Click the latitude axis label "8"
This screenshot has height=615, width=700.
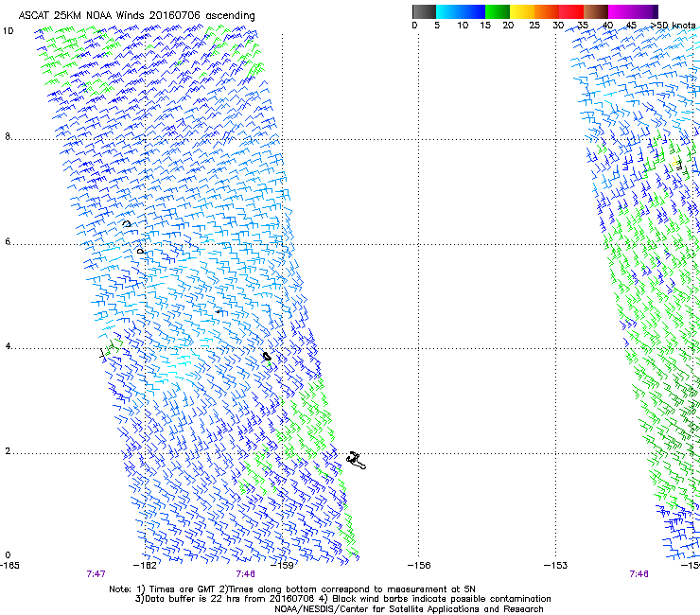point(8,136)
